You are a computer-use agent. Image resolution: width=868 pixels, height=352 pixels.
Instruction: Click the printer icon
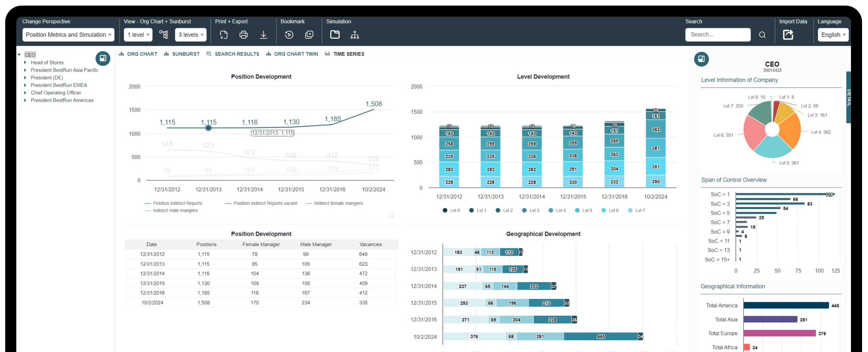tap(243, 34)
